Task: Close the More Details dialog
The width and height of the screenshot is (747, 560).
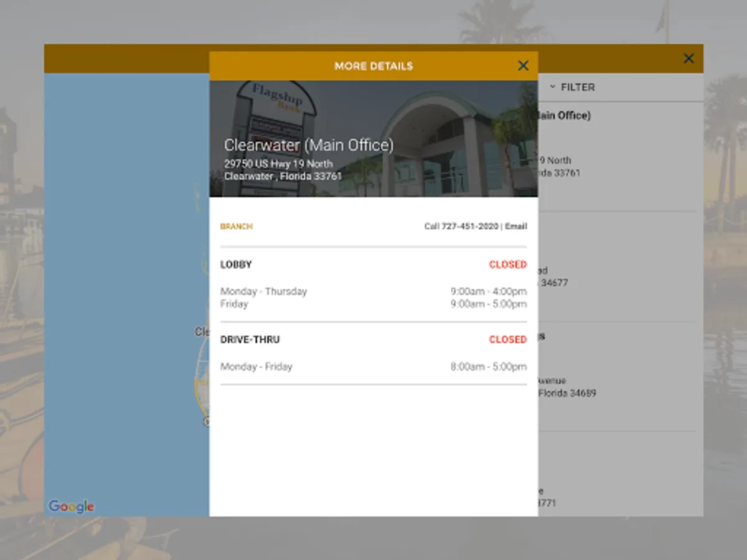Action: coord(523,66)
